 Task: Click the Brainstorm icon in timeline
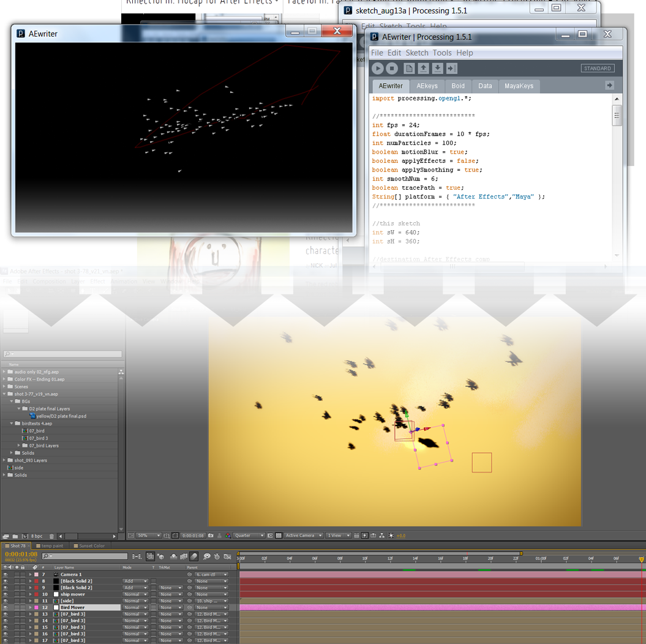click(207, 556)
